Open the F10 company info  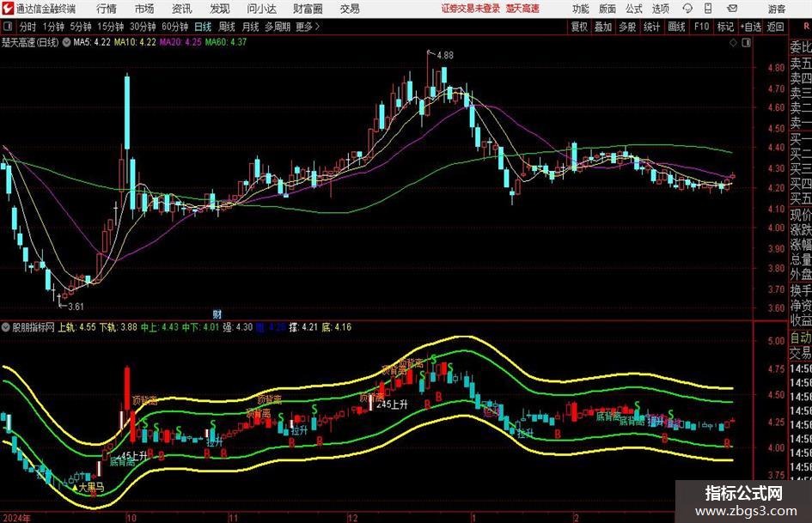coord(701,27)
